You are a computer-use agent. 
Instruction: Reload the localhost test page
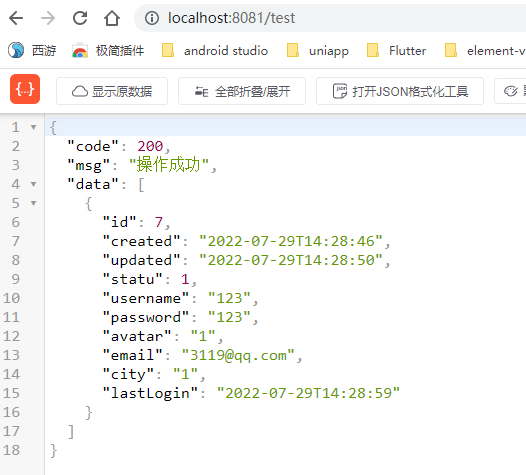coord(80,18)
